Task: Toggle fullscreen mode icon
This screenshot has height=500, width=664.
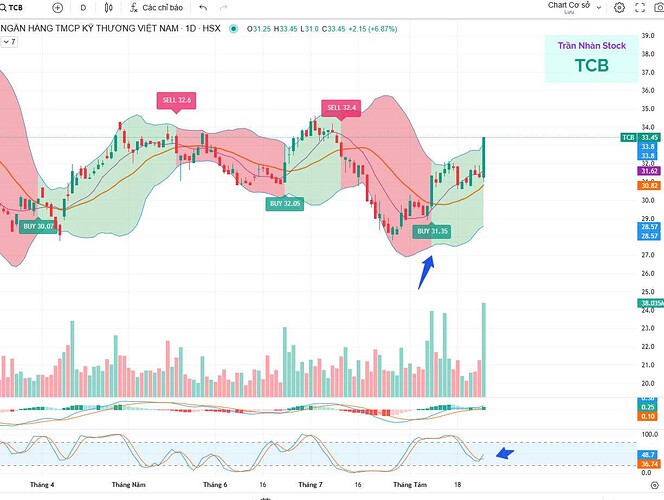Action: [640, 8]
